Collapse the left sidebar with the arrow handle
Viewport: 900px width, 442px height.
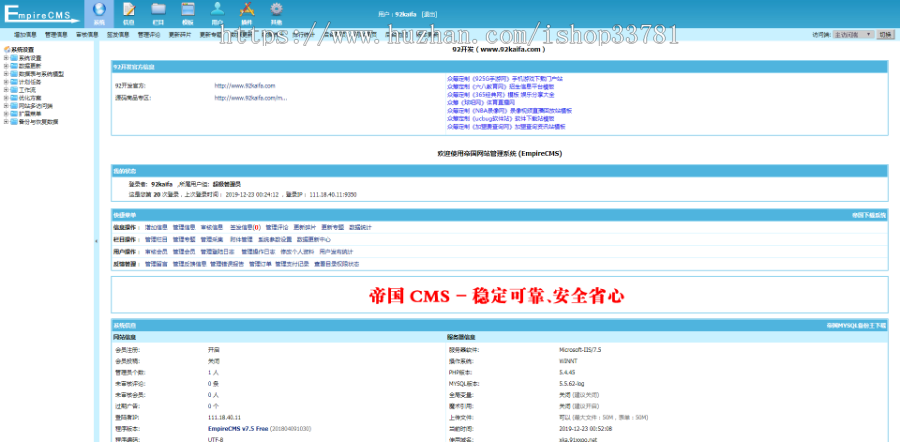[x=96, y=242]
